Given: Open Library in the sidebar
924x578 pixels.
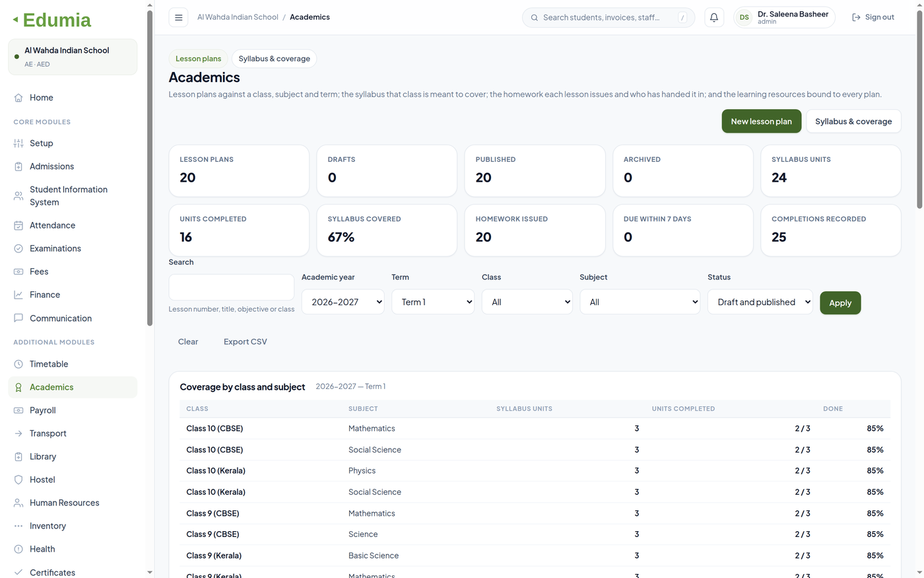Looking at the screenshot, I should click(73, 456).
